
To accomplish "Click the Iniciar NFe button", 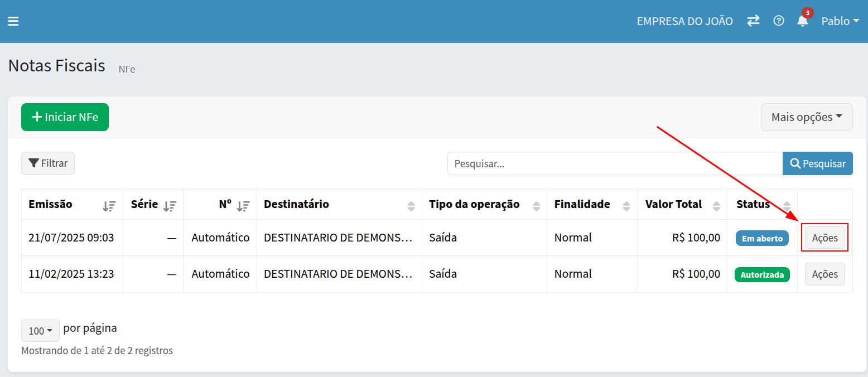I will [65, 117].
